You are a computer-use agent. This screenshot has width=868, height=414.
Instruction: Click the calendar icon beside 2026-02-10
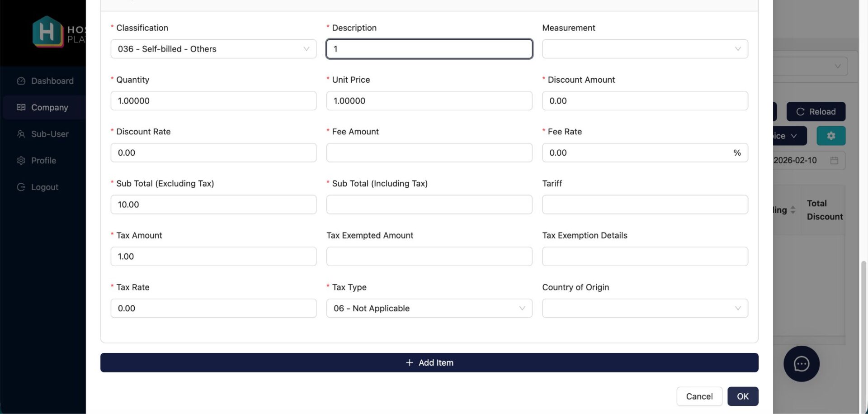coord(834,161)
